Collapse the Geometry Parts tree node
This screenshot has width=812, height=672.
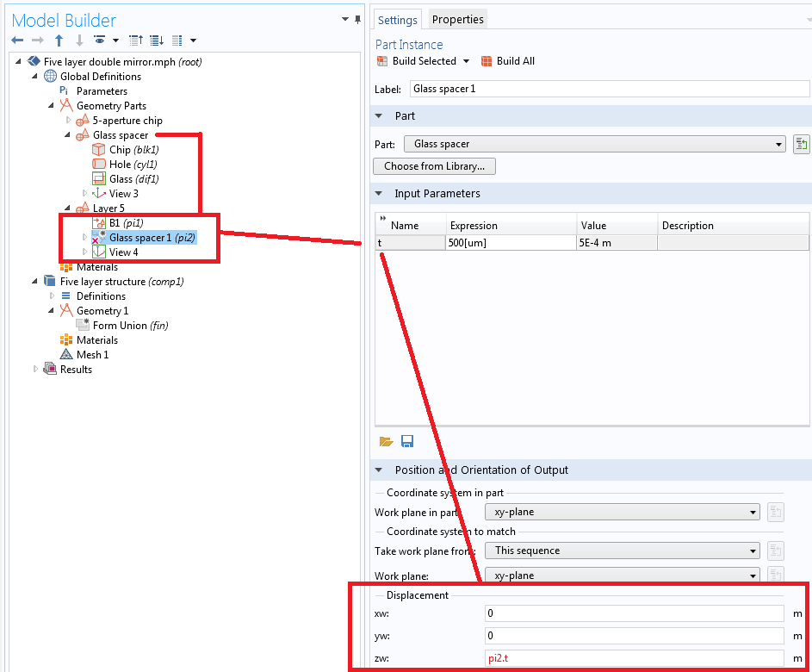pyautogui.click(x=53, y=106)
